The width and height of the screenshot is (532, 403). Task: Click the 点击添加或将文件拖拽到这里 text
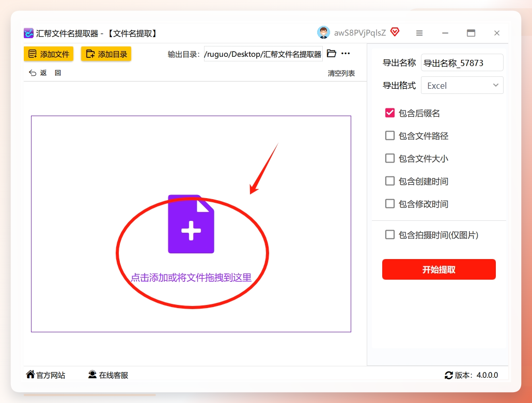pyautogui.click(x=191, y=278)
